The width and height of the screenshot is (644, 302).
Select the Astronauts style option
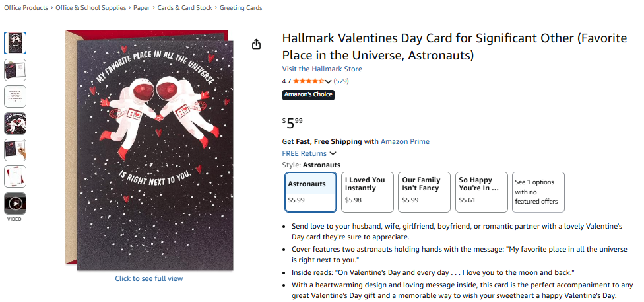(x=311, y=192)
